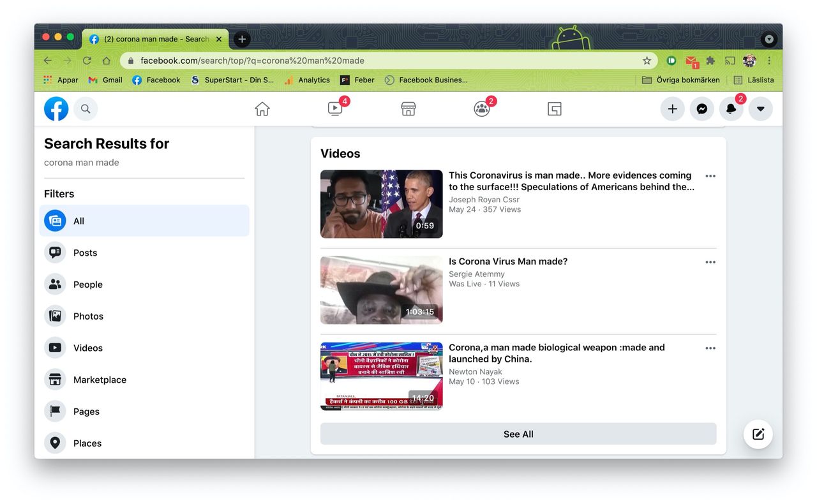Image resolution: width=817 pixels, height=504 pixels.
Task: Open 'Corona,a man made biological weapon' title
Action: click(x=557, y=353)
